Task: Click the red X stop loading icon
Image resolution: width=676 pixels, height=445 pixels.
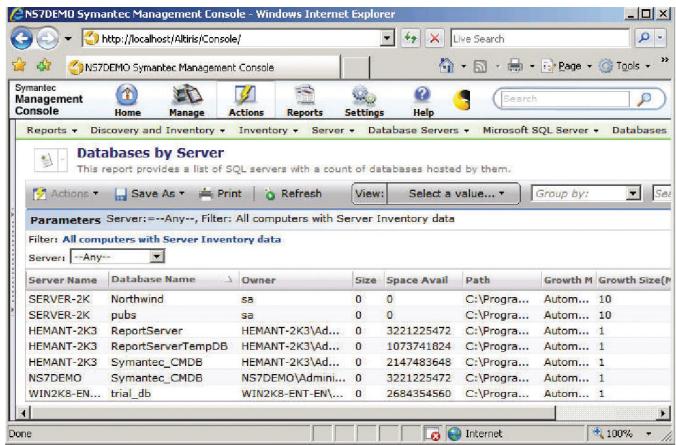Action: tap(435, 39)
